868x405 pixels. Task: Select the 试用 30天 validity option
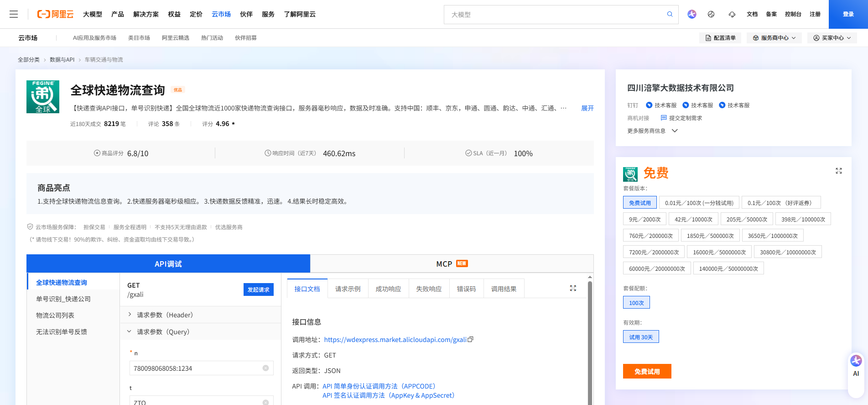click(641, 337)
